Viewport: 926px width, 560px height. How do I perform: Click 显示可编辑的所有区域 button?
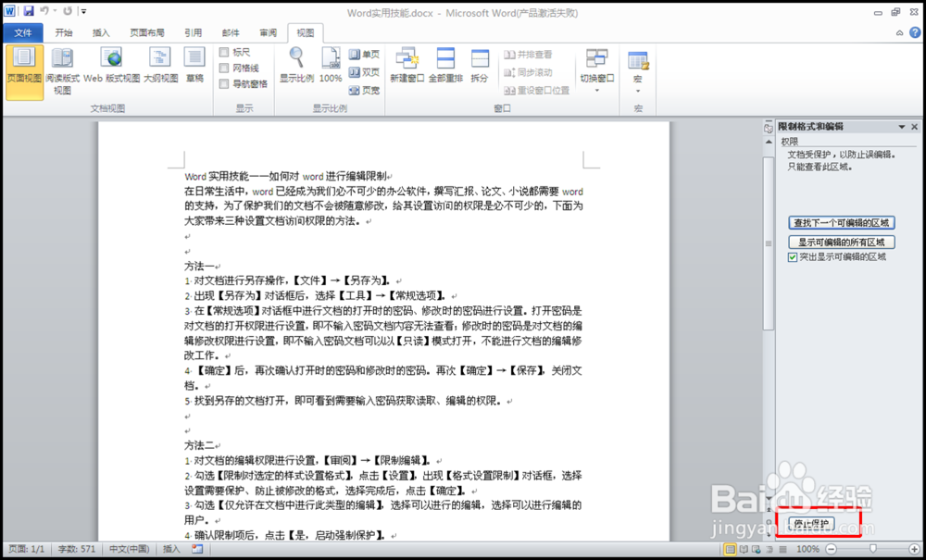point(842,242)
